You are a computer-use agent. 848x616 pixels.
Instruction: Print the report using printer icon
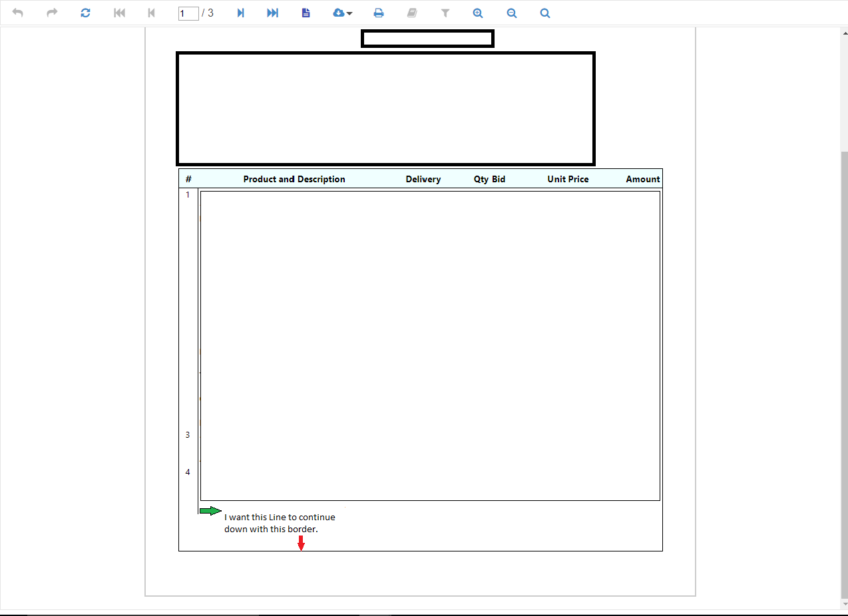[x=379, y=13]
